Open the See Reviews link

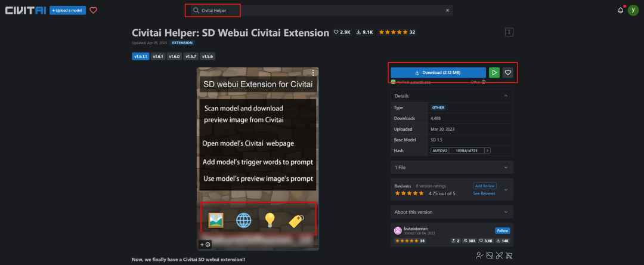coord(484,193)
